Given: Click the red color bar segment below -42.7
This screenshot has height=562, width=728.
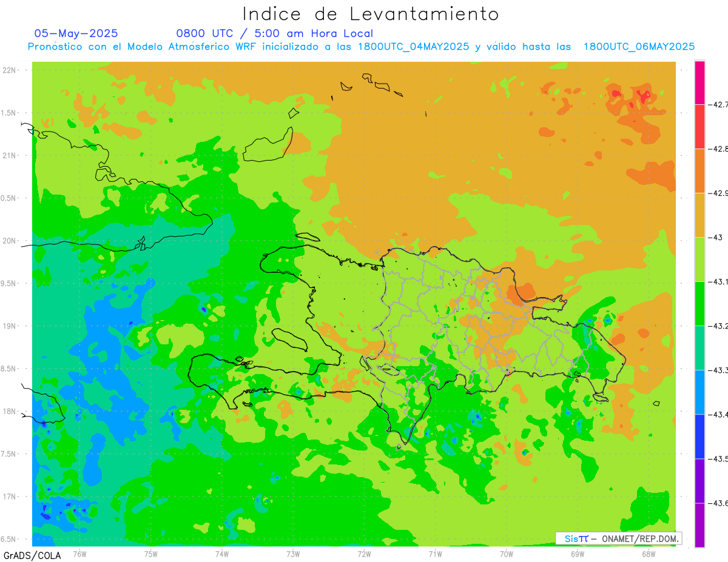Looking at the screenshot, I should pyautogui.click(x=699, y=126).
